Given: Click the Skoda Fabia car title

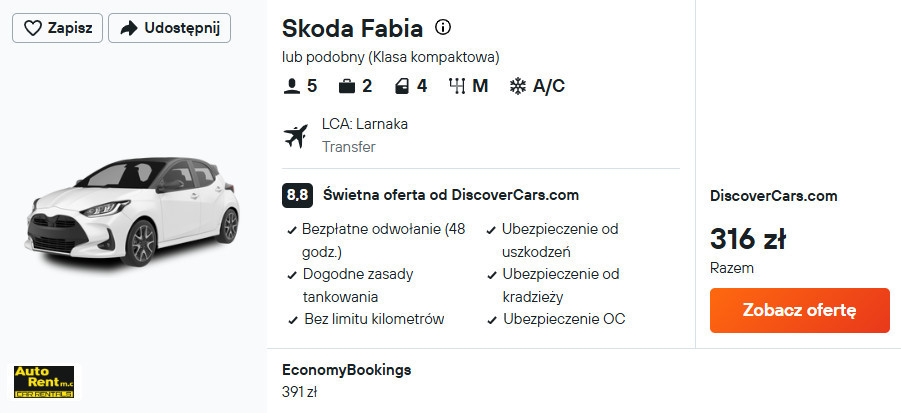Looking at the screenshot, I should (352, 28).
